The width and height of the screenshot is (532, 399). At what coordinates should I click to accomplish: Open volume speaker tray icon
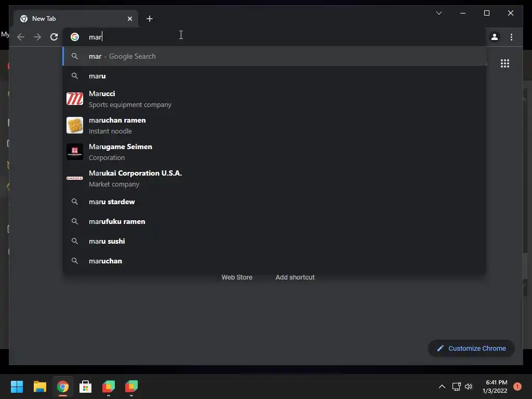point(469,387)
